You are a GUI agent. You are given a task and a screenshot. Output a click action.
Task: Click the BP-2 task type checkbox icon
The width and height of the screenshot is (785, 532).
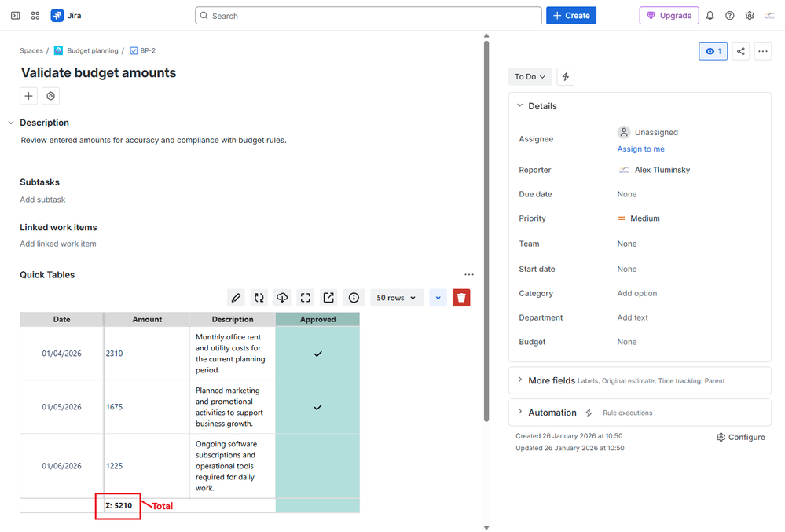tap(134, 50)
